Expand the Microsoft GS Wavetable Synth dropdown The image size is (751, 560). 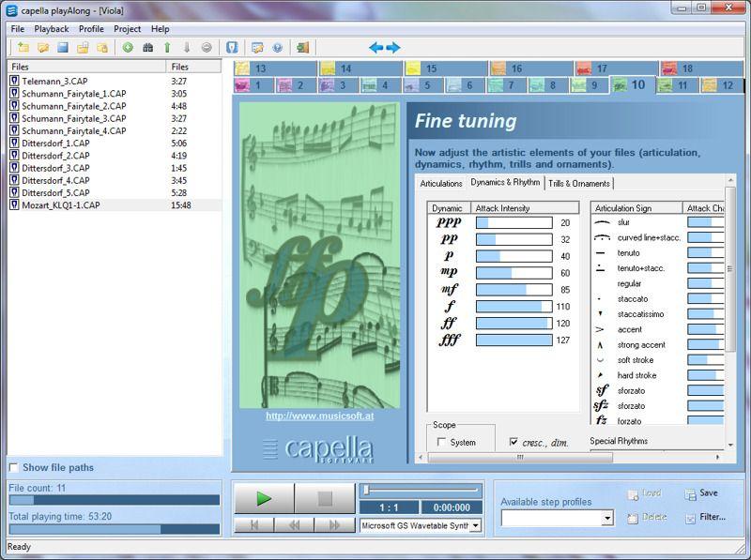(476, 526)
